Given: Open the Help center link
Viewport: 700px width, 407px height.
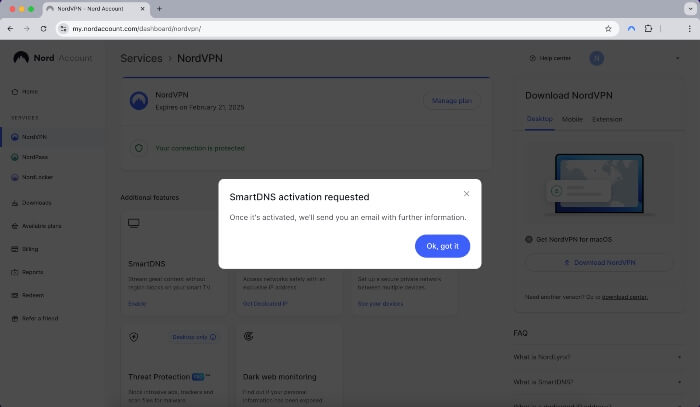Looking at the screenshot, I should tap(550, 58).
